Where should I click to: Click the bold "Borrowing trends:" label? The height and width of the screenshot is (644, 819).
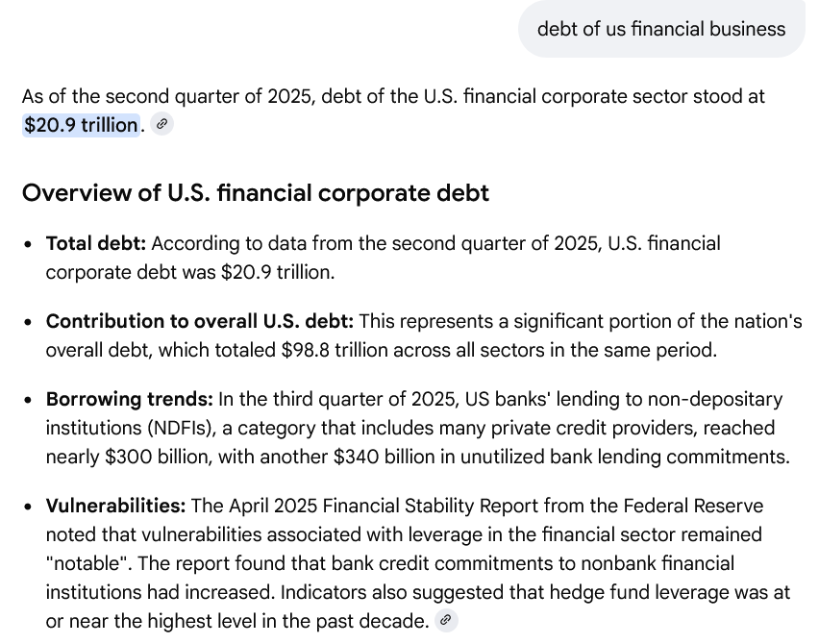tap(129, 399)
